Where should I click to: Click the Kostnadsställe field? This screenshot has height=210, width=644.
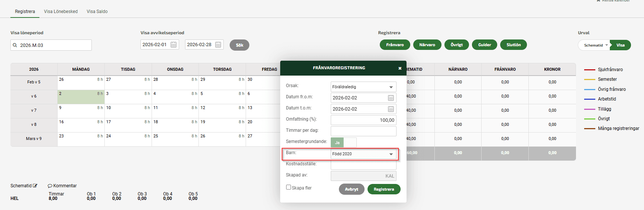pos(363,165)
